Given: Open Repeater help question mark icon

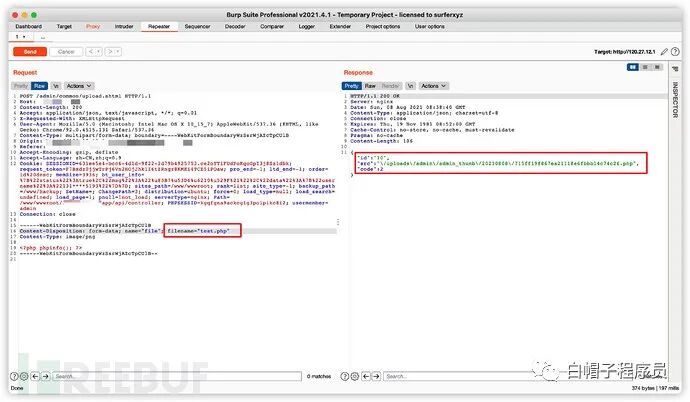Looking at the screenshot, I should (675, 52).
